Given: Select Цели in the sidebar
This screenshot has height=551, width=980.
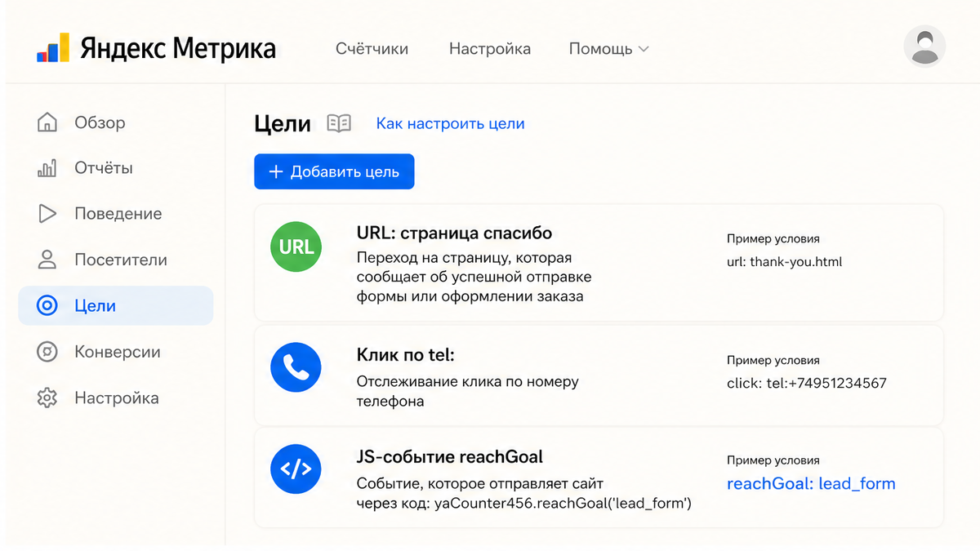Looking at the screenshot, I should click(x=115, y=306).
